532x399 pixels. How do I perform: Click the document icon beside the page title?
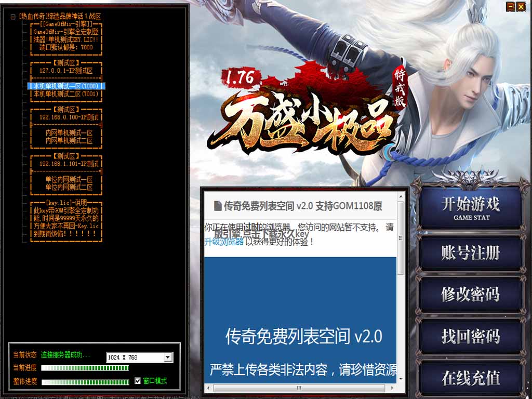[x=218, y=206]
